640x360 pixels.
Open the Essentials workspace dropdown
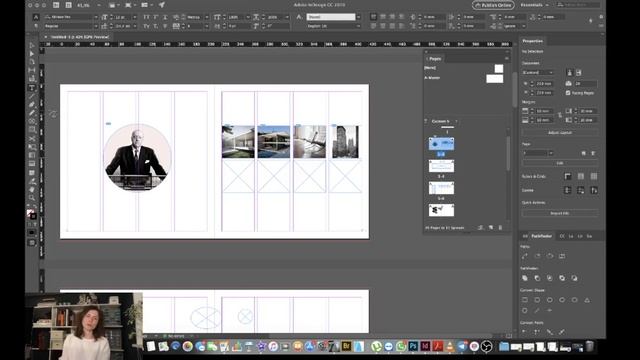tap(534, 5)
